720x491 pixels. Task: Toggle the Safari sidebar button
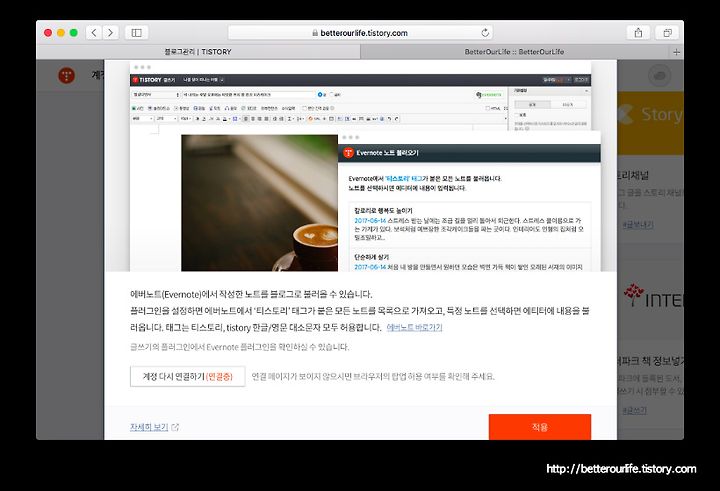click(136, 33)
